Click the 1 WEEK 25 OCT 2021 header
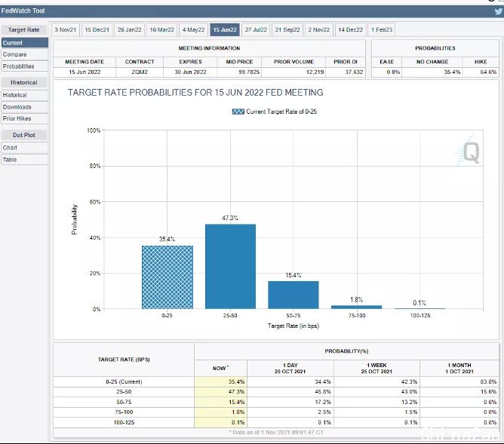The width and height of the screenshot is (504, 444). coord(376,368)
